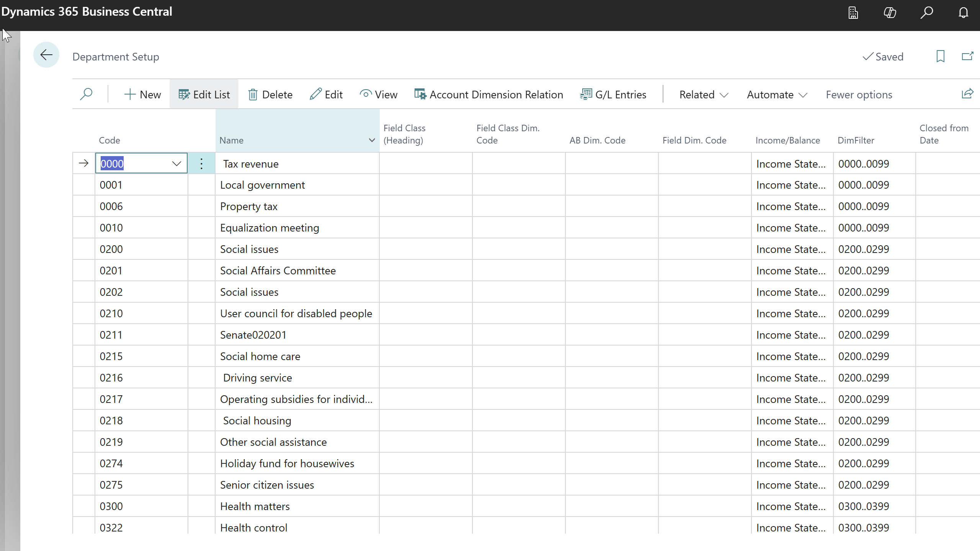Click code cell 0300
This screenshot has width=980, height=551.
point(141,507)
